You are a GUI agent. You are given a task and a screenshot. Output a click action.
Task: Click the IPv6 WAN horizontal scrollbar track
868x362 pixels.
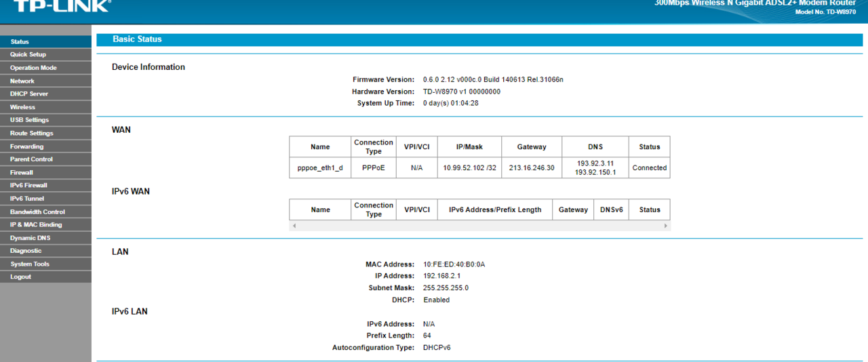coord(479,226)
